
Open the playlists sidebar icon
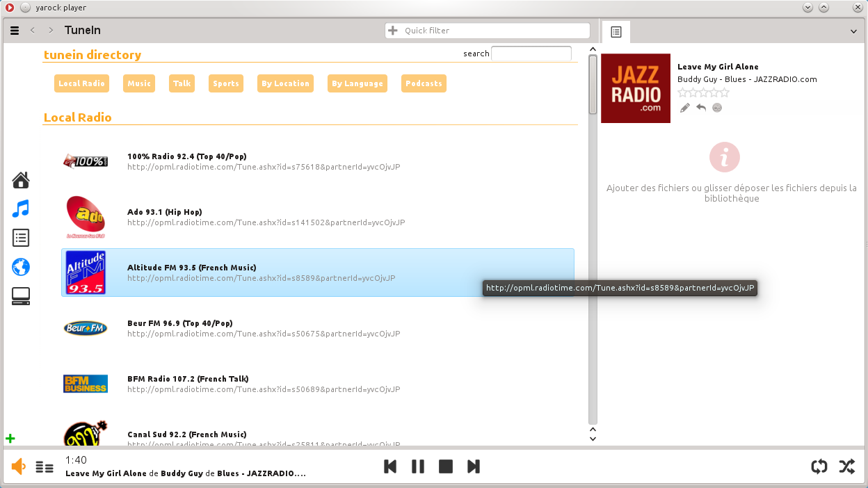tap(21, 238)
